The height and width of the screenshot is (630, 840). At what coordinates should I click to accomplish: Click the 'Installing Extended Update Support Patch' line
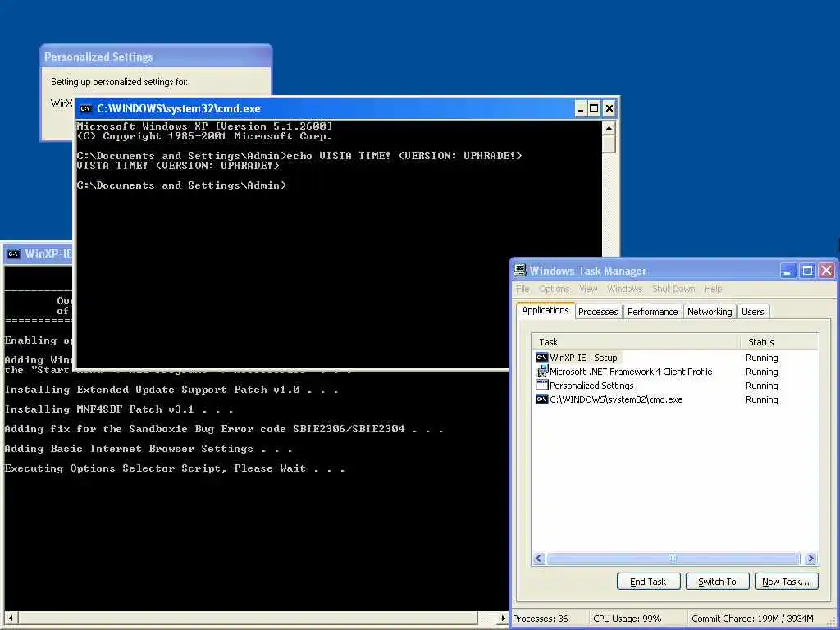point(171,390)
